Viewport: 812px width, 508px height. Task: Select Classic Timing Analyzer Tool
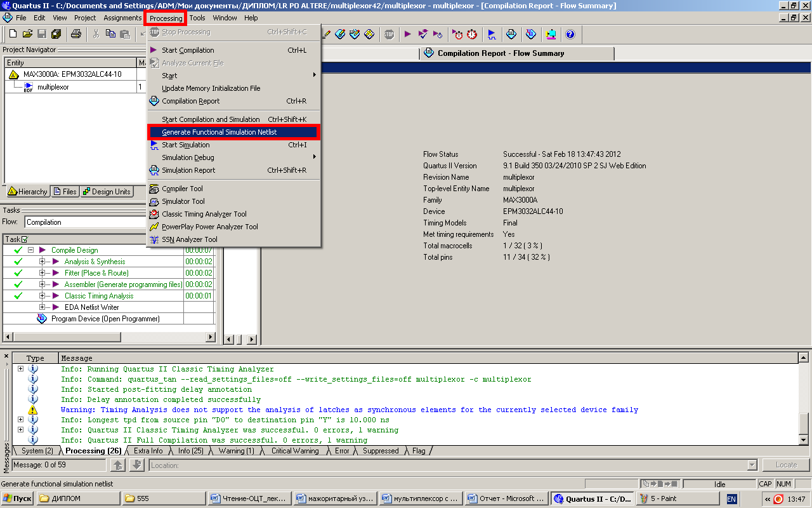[x=234, y=214]
